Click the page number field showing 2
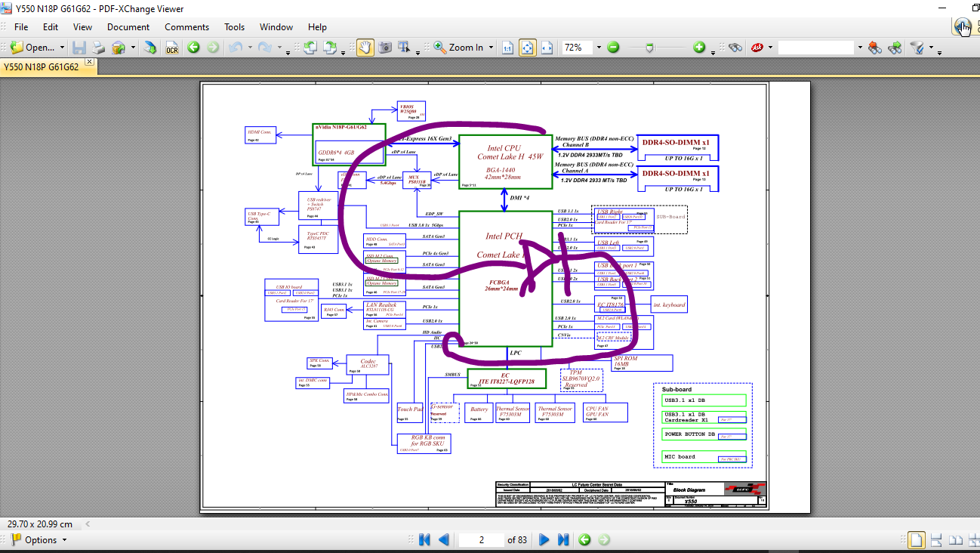980x553 pixels. (481, 539)
